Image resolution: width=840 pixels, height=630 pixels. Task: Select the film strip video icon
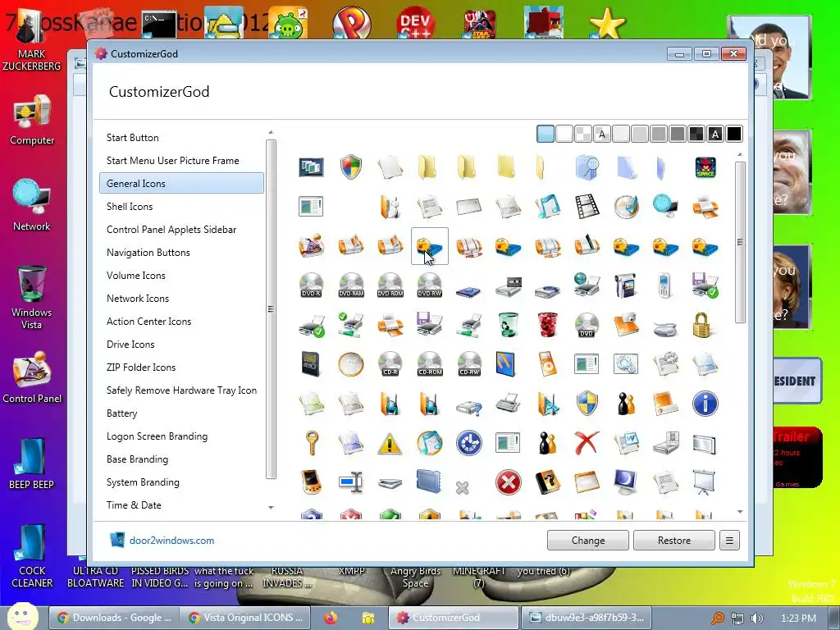coord(587,207)
